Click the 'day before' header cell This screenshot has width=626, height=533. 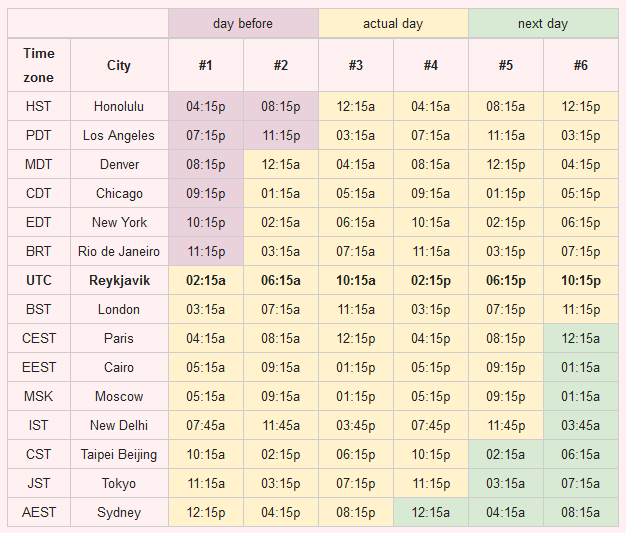pos(243,24)
